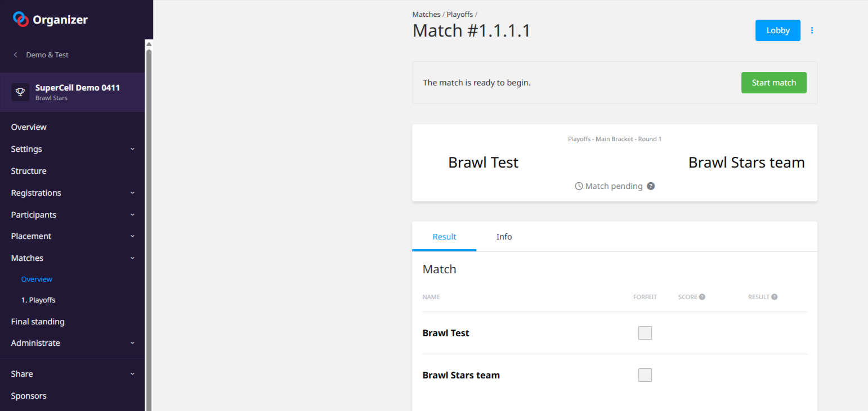Switch to the Info tab

(504, 237)
